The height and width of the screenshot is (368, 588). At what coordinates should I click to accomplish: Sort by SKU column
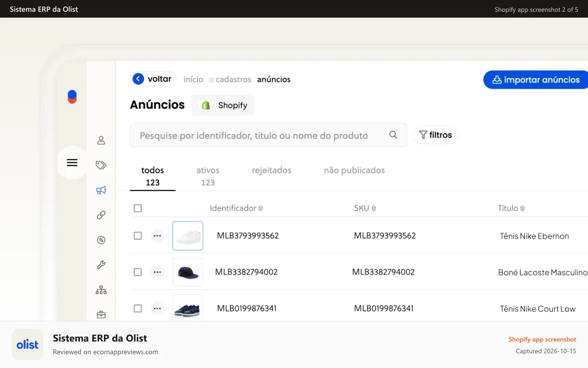point(365,208)
